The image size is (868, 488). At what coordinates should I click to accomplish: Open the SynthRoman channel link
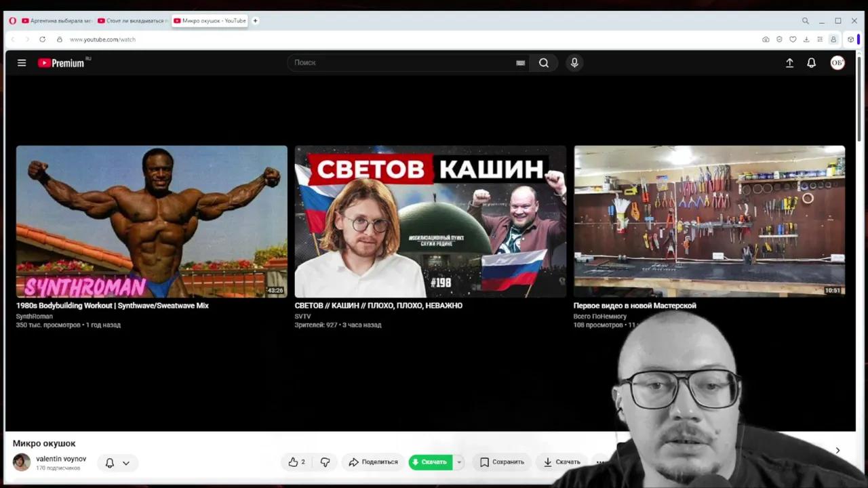(x=35, y=317)
